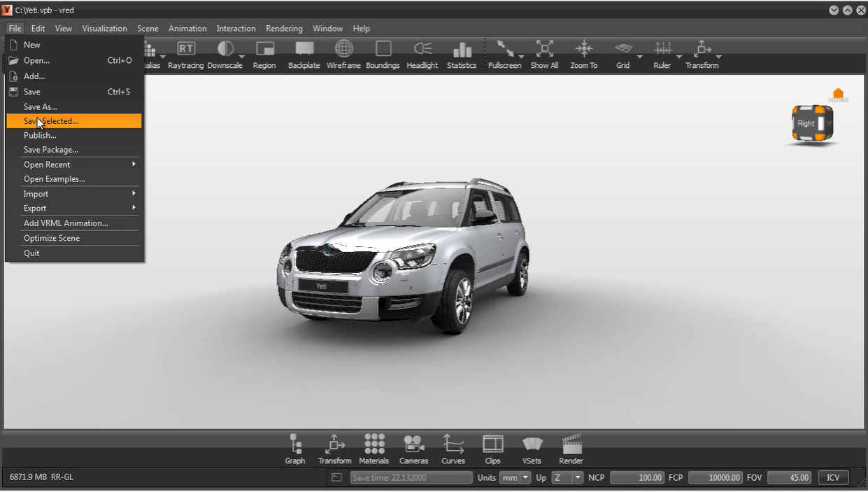Screen dimensions: 868x492
Task: Open the Scene menu
Action: pyautogui.click(x=148, y=29)
